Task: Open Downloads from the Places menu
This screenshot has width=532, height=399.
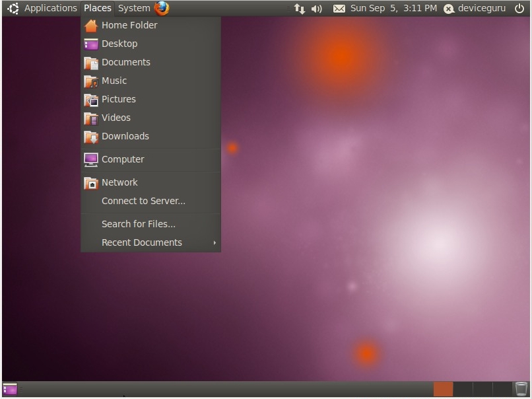Action: click(x=151, y=136)
